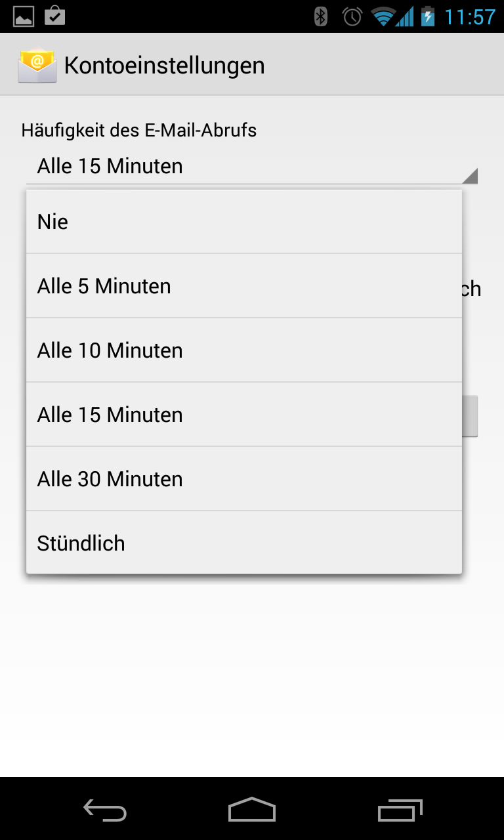This screenshot has height=840, width=504.
Task: Choose "Alle 5 Minuten" option
Action: [244, 286]
